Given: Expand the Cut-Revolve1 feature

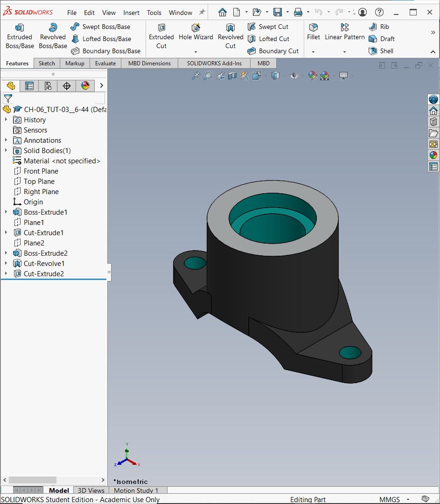Looking at the screenshot, I should pyautogui.click(x=6, y=263).
